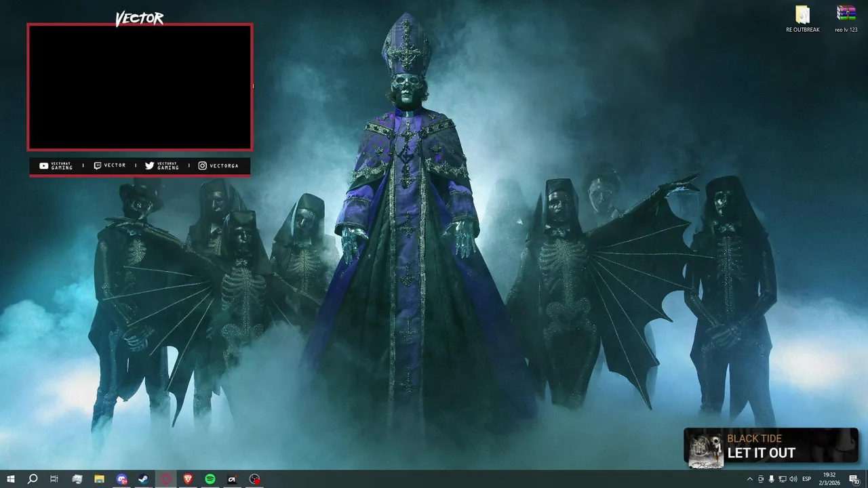Select the reo lv 123 archive
This screenshot has height=488, width=868.
[x=846, y=20]
